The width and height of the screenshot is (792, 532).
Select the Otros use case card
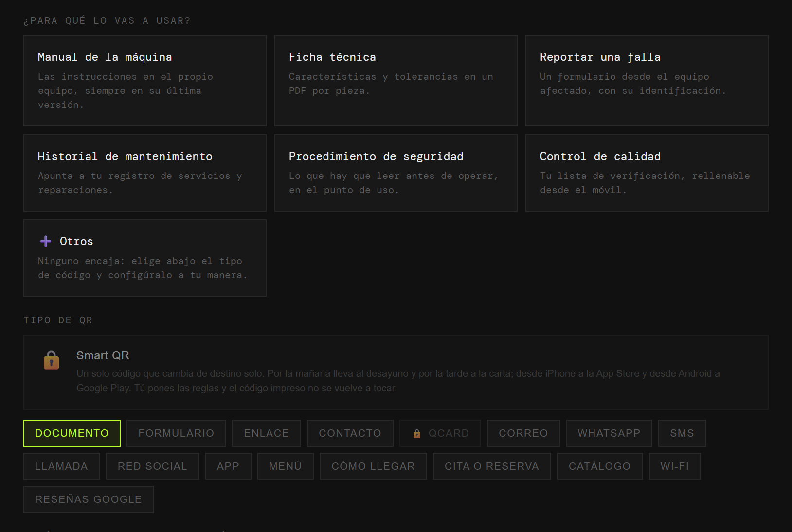145,258
